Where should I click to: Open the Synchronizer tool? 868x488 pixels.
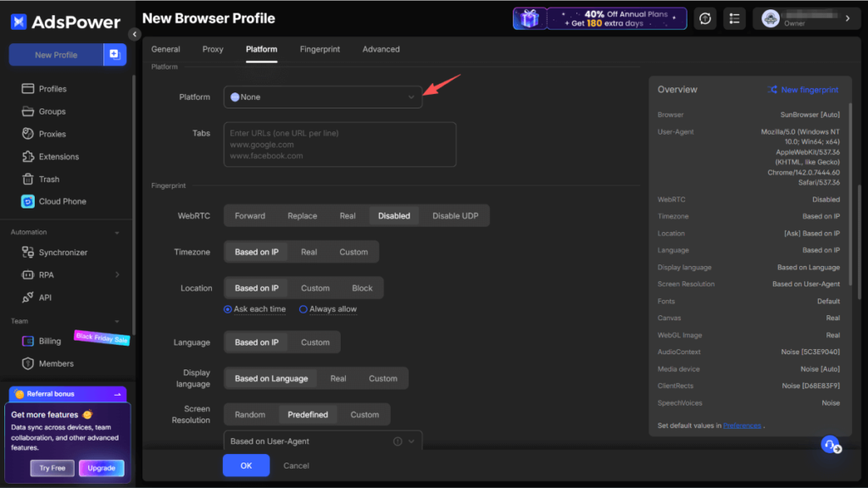[63, 252]
